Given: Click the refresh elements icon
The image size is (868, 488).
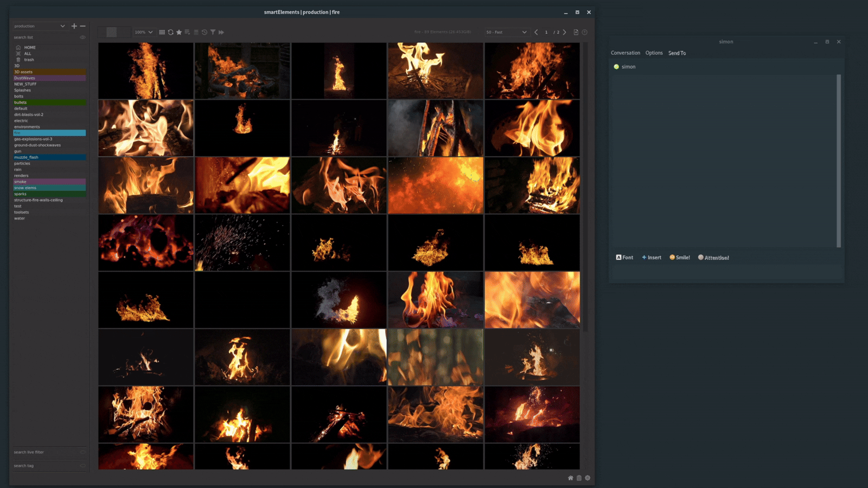Looking at the screenshot, I should pyautogui.click(x=171, y=32).
